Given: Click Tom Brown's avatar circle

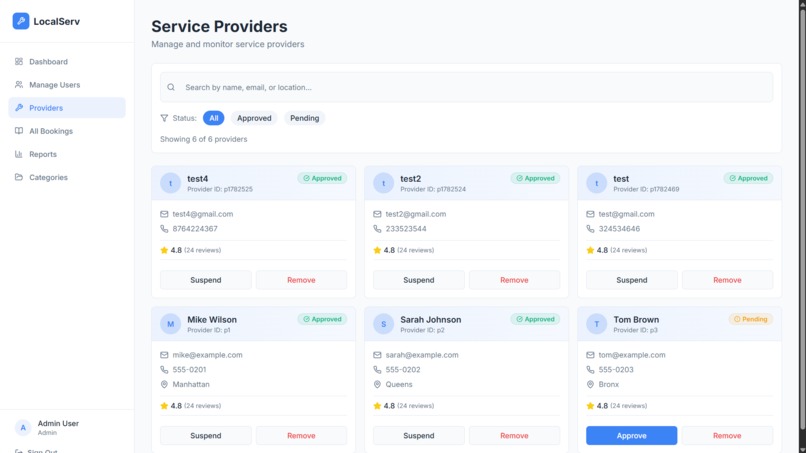Looking at the screenshot, I should pos(597,324).
